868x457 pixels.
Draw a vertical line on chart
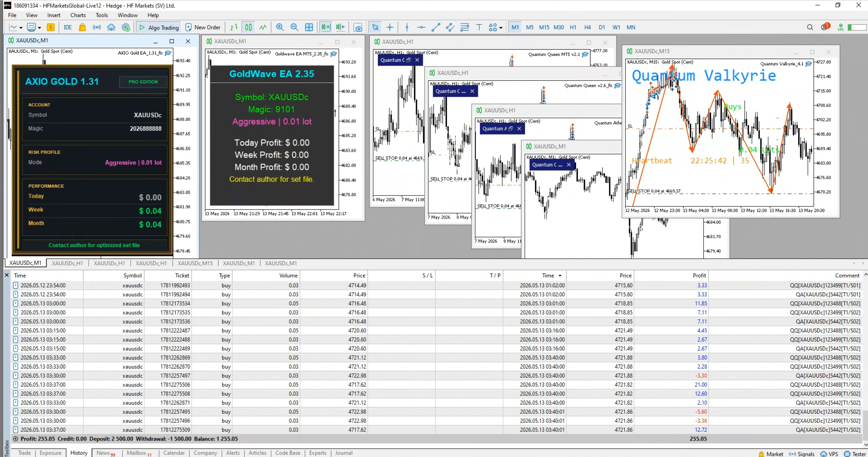coord(407,27)
